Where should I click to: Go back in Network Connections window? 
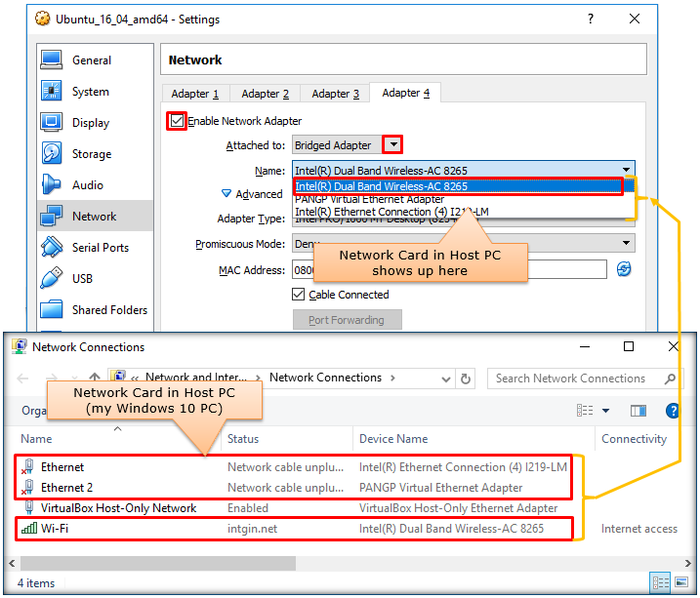[22, 379]
